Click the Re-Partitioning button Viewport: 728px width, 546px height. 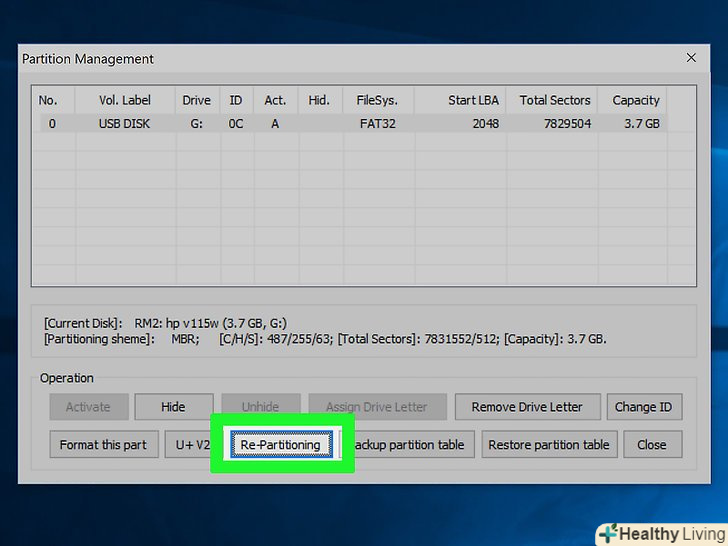[281, 444]
